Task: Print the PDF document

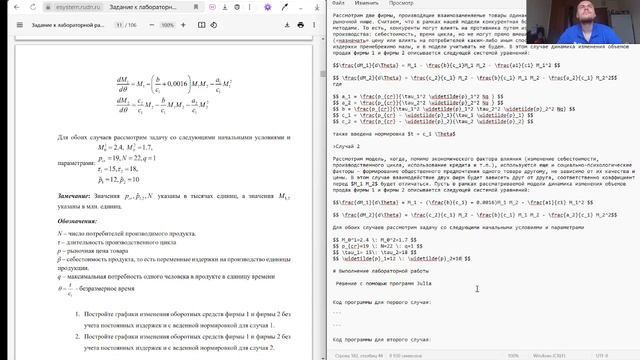Action: 301,25
